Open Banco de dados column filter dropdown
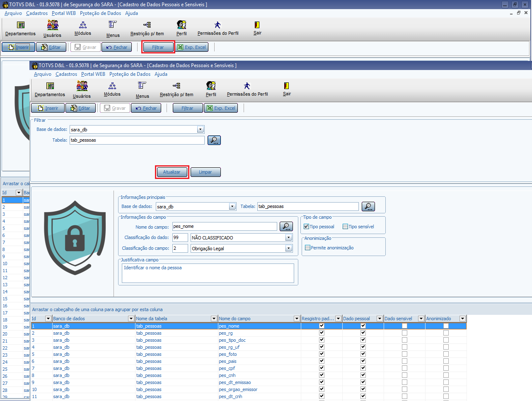Image resolution: width=532 pixels, height=401 pixels. point(131,319)
